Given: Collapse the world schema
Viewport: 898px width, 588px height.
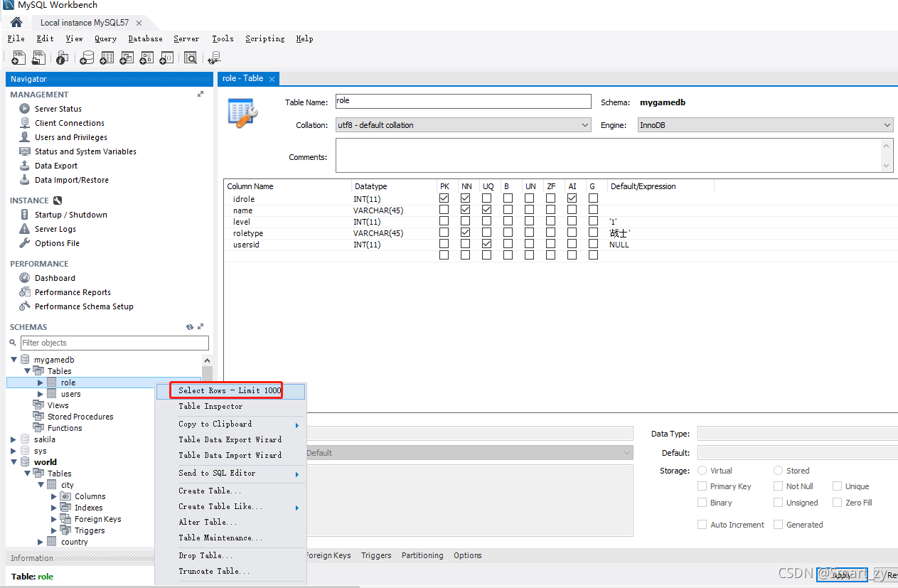Looking at the screenshot, I should 14,462.
